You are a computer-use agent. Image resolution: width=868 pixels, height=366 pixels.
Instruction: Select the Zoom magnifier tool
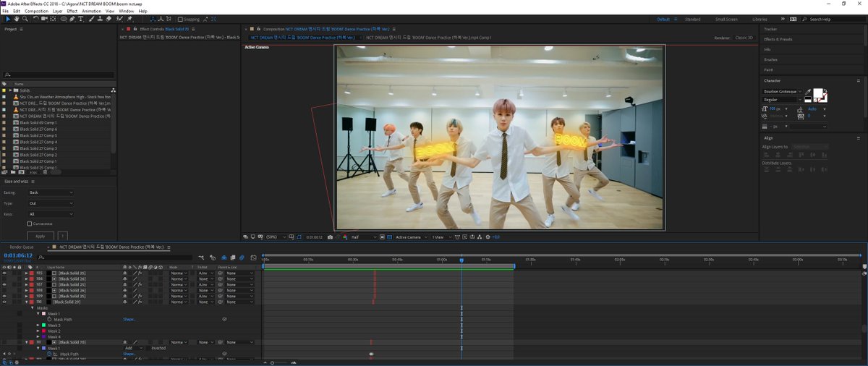point(25,19)
